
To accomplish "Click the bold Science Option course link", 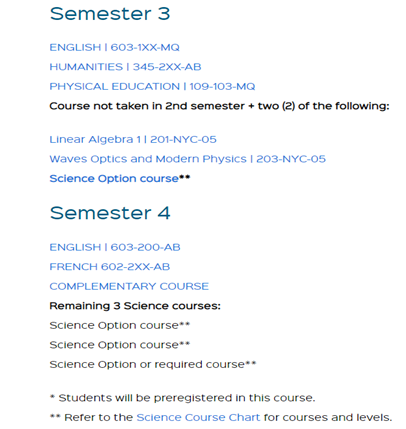I will pyautogui.click(x=114, y=179).
